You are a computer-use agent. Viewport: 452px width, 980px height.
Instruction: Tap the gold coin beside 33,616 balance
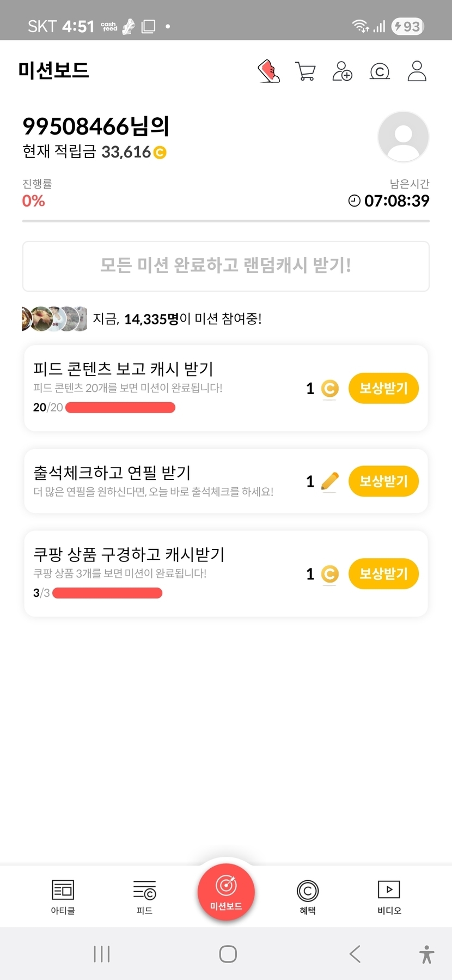(x=160, y=153)
